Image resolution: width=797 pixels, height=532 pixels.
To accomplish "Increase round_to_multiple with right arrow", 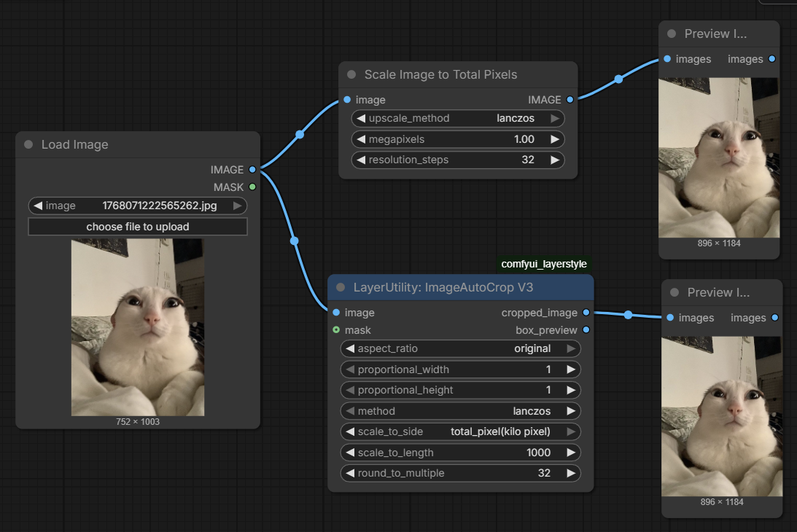I will coord(572,473).
